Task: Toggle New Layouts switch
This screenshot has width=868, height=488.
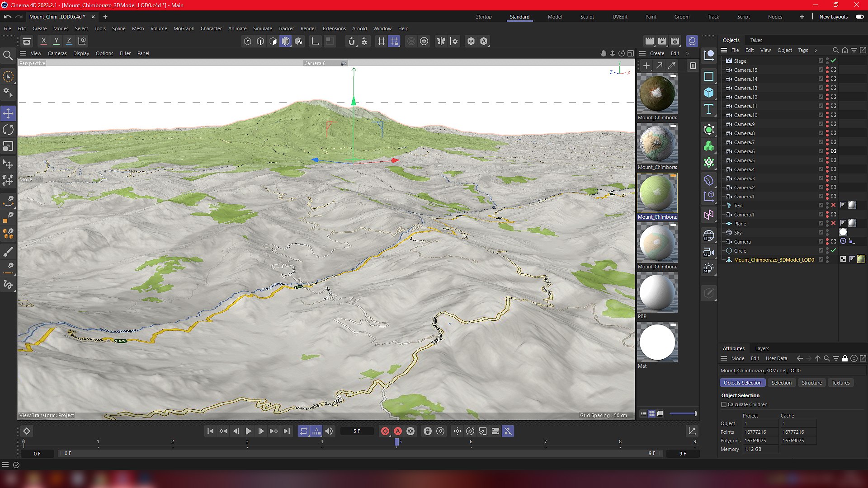Action: point(859,17)
